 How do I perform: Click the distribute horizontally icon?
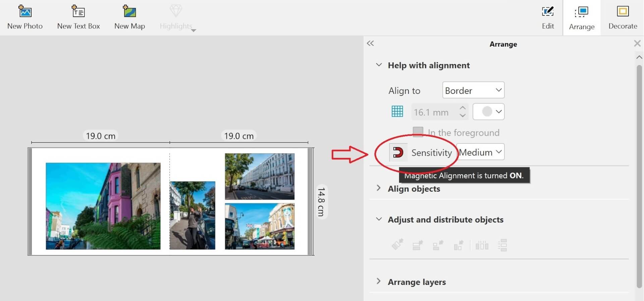(x=482, y=245)
